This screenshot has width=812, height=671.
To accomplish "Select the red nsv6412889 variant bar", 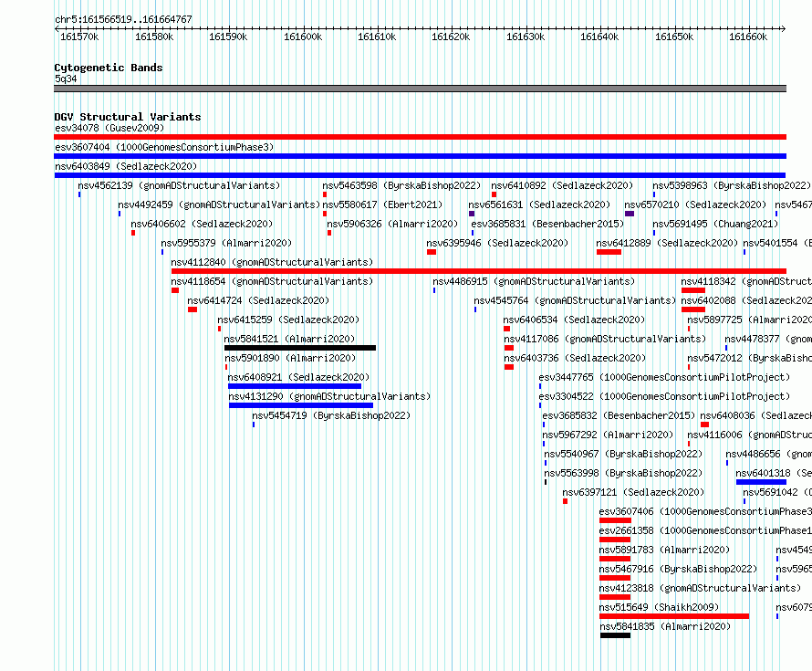I will (x=609, y=252).
